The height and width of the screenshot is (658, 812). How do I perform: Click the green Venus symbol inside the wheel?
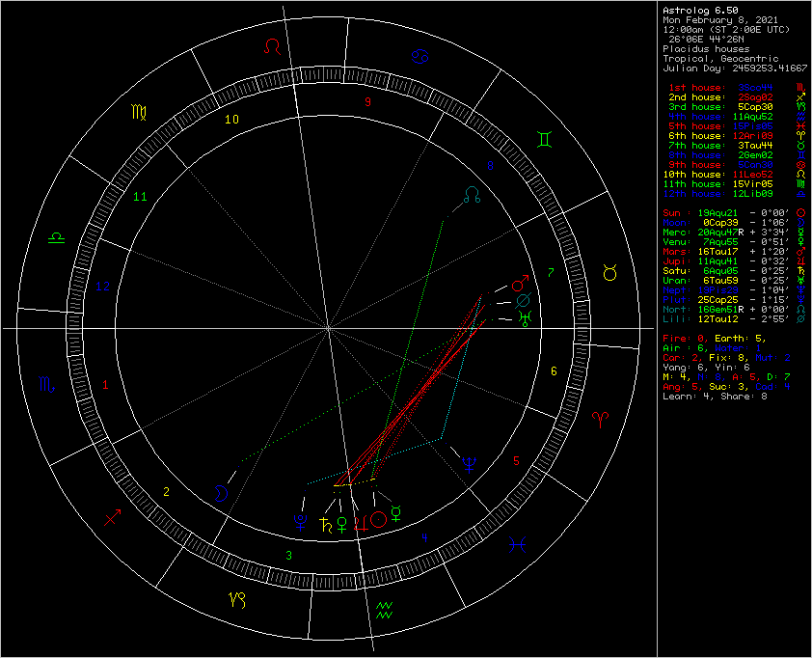341,524
